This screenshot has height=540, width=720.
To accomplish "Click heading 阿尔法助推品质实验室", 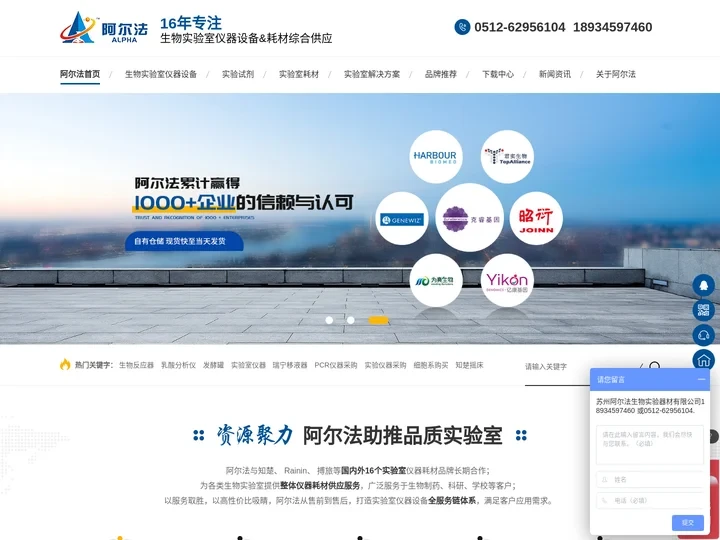I will pyautogui.click(x=402, y=435).
